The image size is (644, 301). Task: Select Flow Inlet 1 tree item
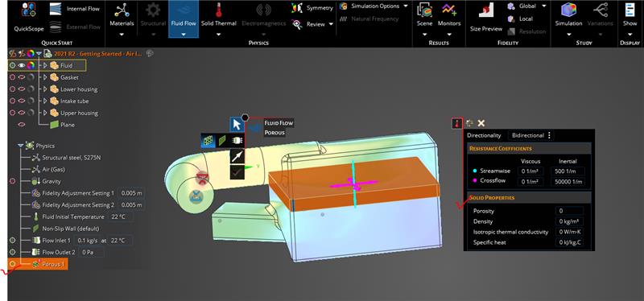point(56,240)
